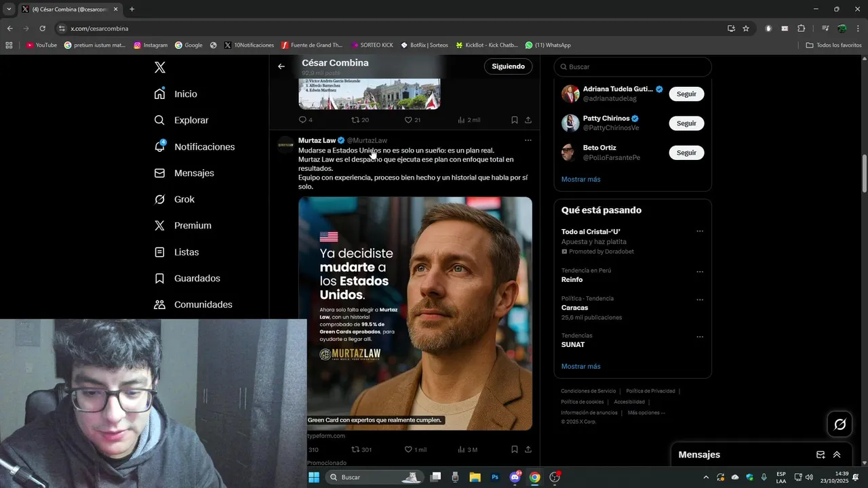Open Política de Privacidad link
The height and width of the screenshot is (488, 868).
point(650,391)
